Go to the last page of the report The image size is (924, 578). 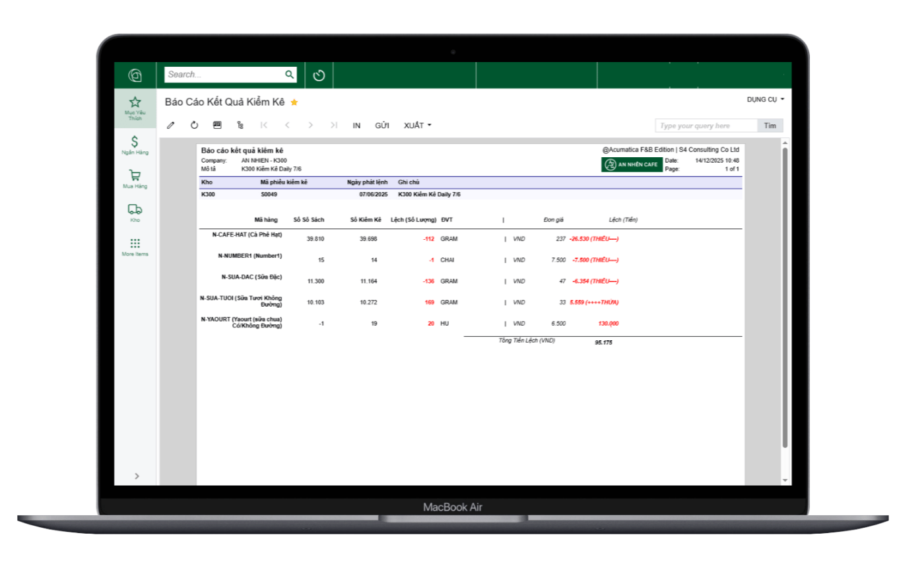[x=334, y=126]
